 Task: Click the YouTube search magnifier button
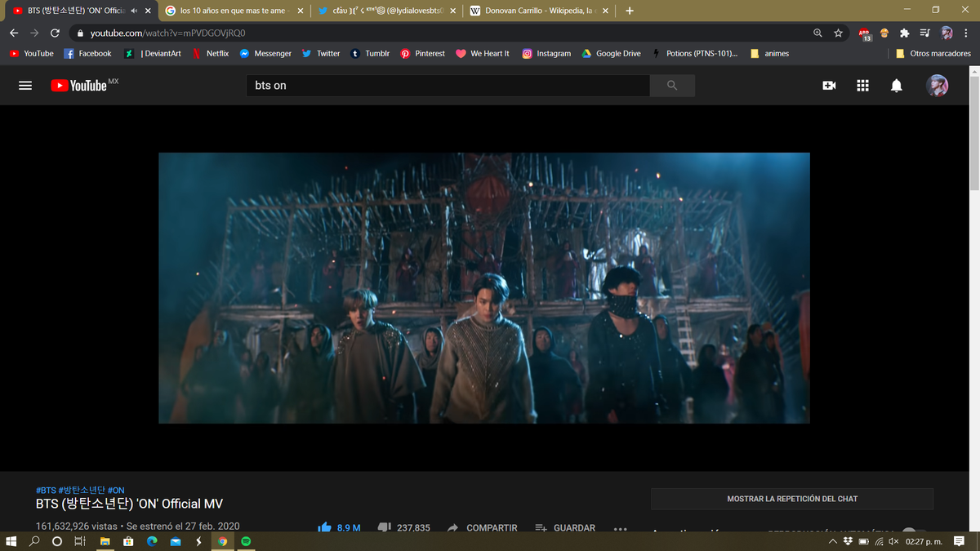[672, 86]
